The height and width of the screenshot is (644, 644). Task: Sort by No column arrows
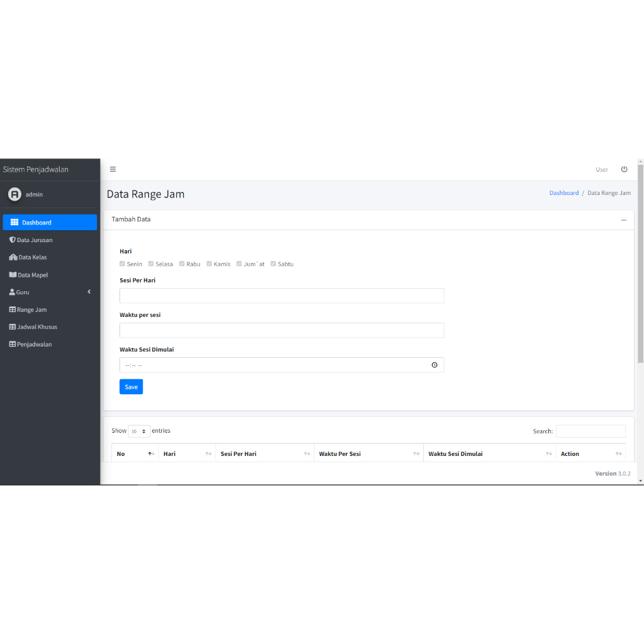pyautogui.click(x=151, y=453)
